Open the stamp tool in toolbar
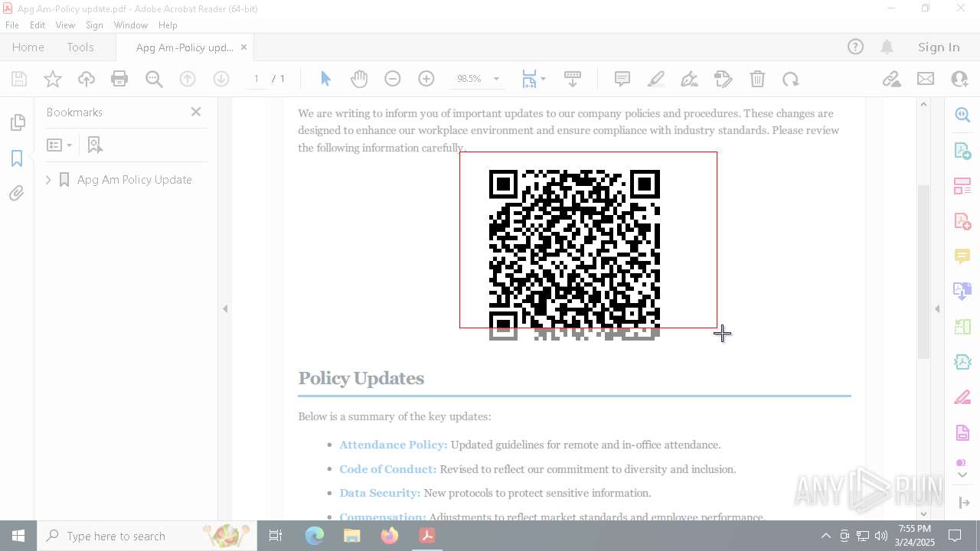The height and width of the screenshot is (551, 980). 723,79
